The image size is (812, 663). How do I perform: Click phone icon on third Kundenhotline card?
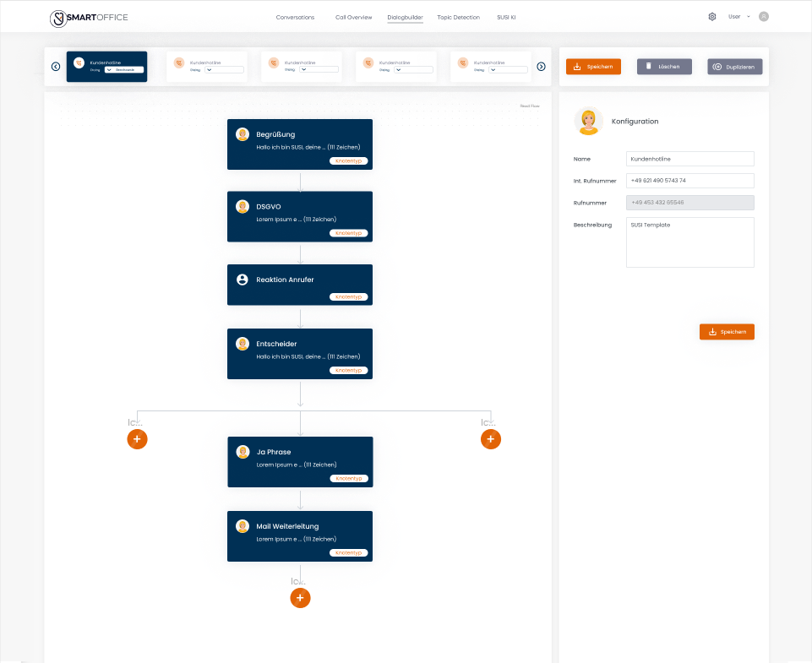[x=274, y=62]
